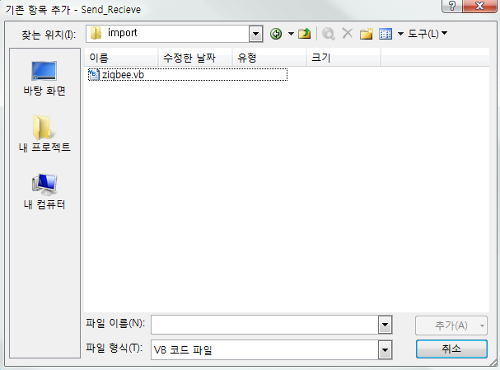Expand the 파일 형식 dropdown arrow

tap(385, 350)
